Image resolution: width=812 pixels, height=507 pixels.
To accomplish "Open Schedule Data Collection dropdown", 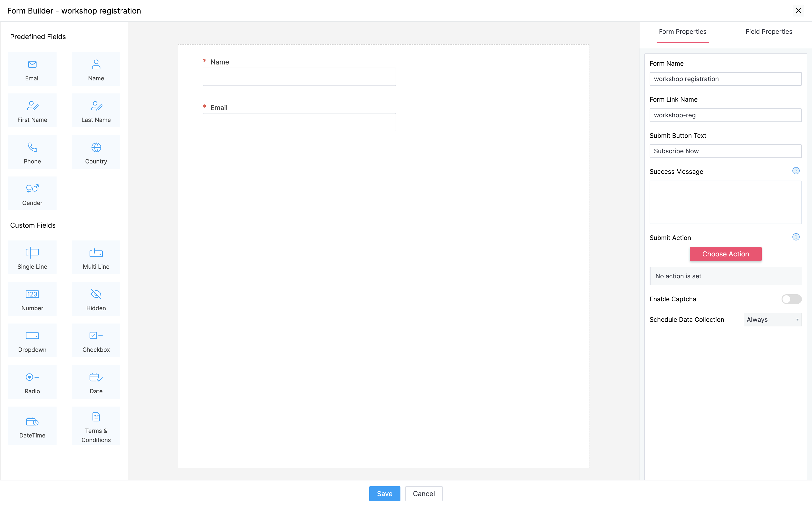I will (x=772, y=320).
